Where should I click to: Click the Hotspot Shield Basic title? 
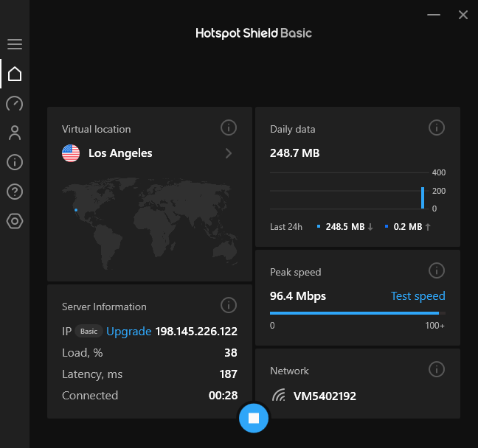(x=254, y=33)
